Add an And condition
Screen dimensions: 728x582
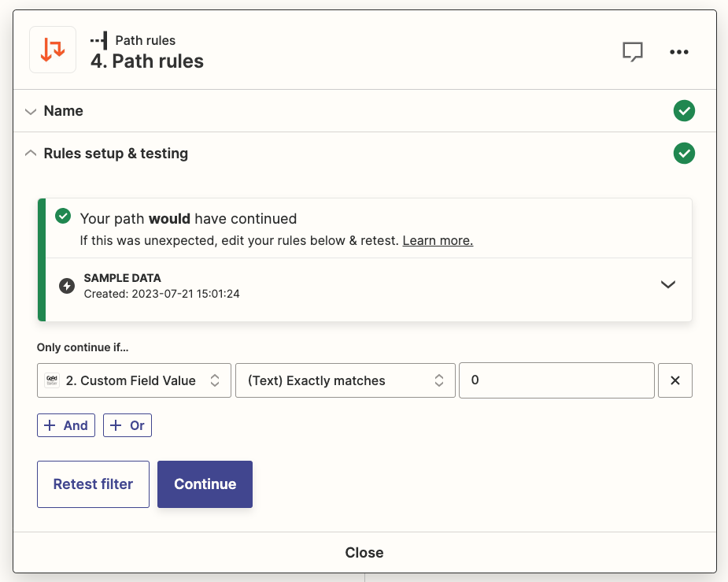coord(66,425)
